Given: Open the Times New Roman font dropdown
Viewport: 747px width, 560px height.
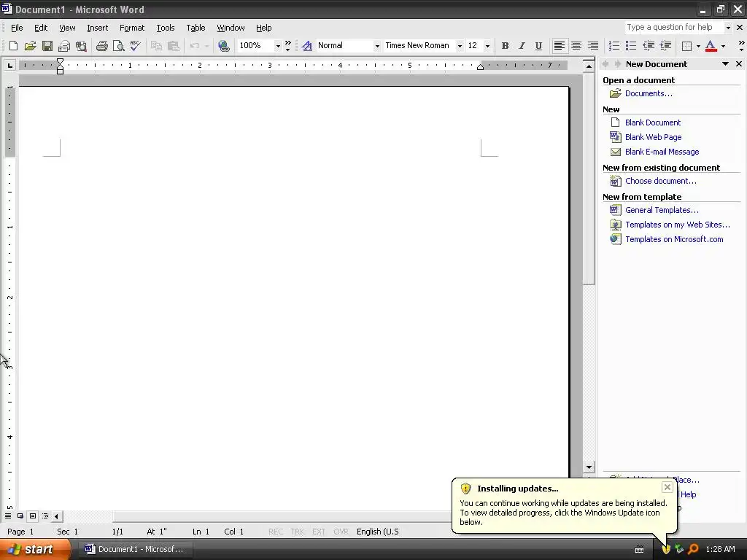Looking at the screenshot, I should (460, 46).
